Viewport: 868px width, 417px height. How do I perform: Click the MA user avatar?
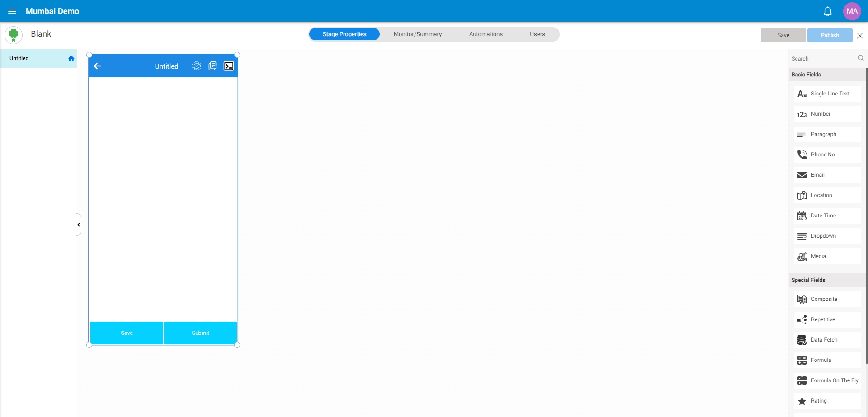tap(852, 11)
